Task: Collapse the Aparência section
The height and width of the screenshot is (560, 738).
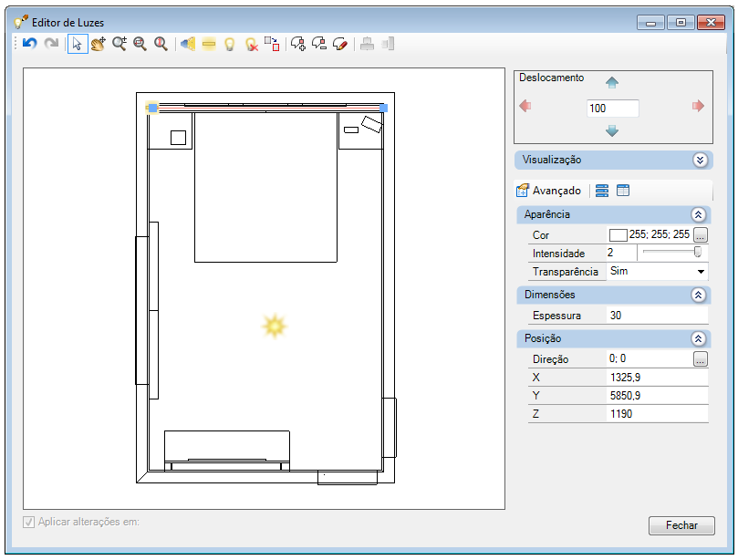Action: 699,214
